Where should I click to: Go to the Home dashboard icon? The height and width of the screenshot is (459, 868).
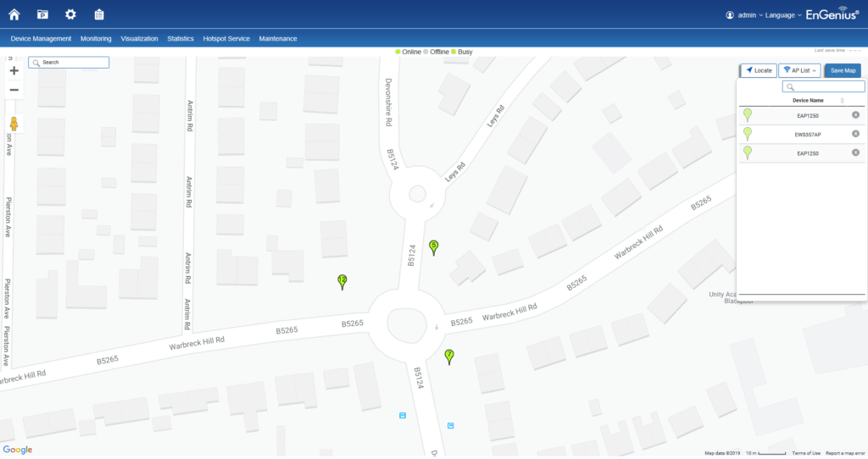[x=14, y=14]
